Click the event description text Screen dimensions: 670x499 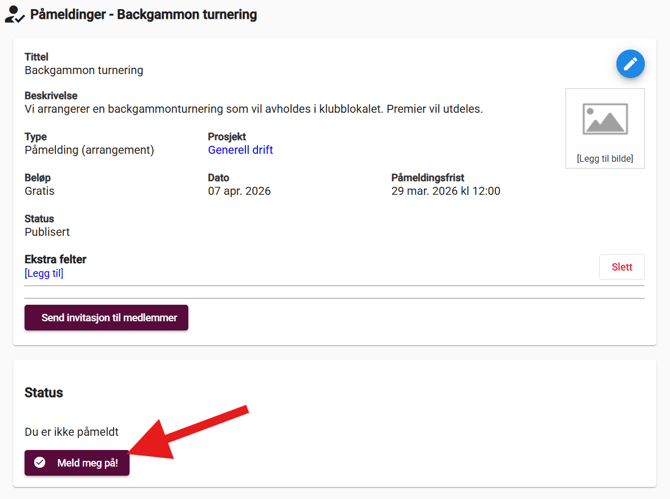[254, 109]
